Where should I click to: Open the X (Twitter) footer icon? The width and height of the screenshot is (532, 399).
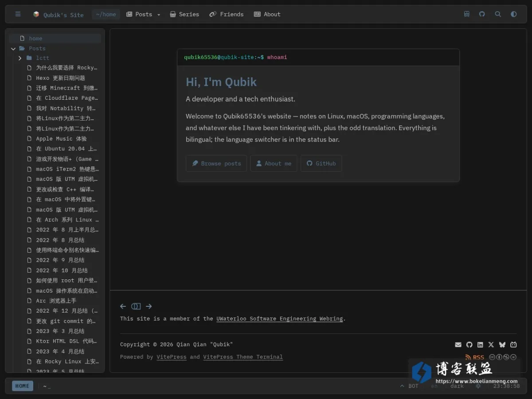pyautogui.click(x=491, y=344)
